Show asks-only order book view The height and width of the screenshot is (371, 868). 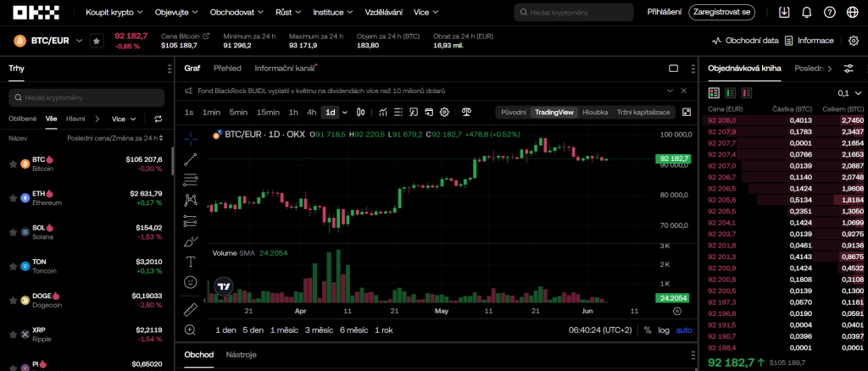[747, 93]
